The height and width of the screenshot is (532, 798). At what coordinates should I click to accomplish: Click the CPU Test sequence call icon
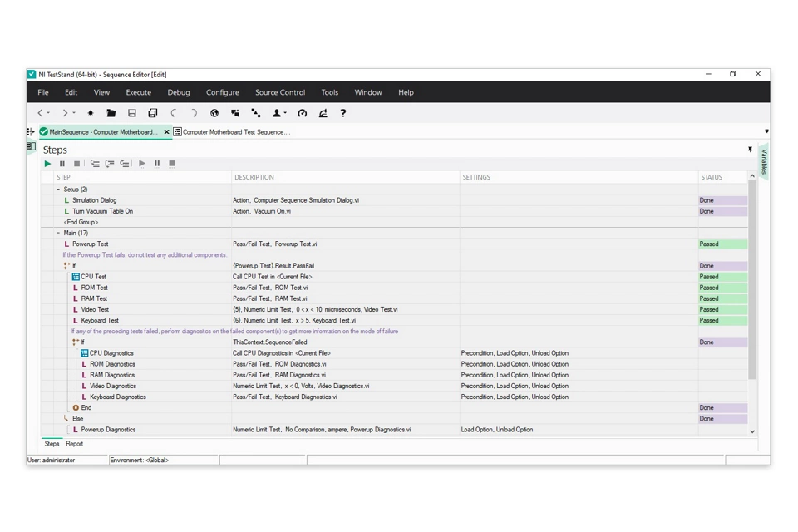click(x=76, y=277)
